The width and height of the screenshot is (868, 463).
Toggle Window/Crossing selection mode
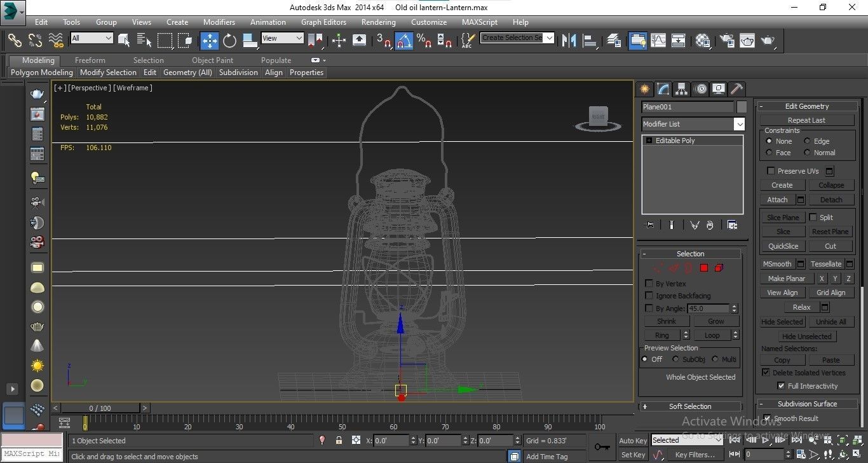point(185,40)
